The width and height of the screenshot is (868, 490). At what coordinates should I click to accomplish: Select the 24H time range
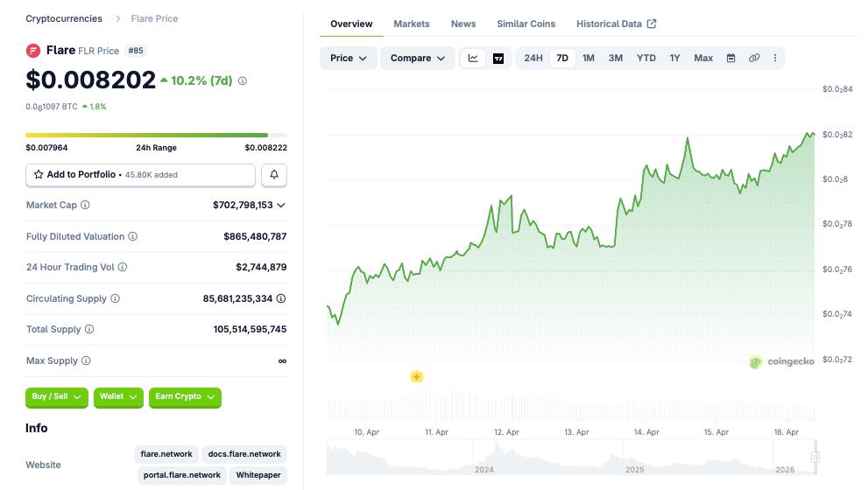[x=533, y=59]
